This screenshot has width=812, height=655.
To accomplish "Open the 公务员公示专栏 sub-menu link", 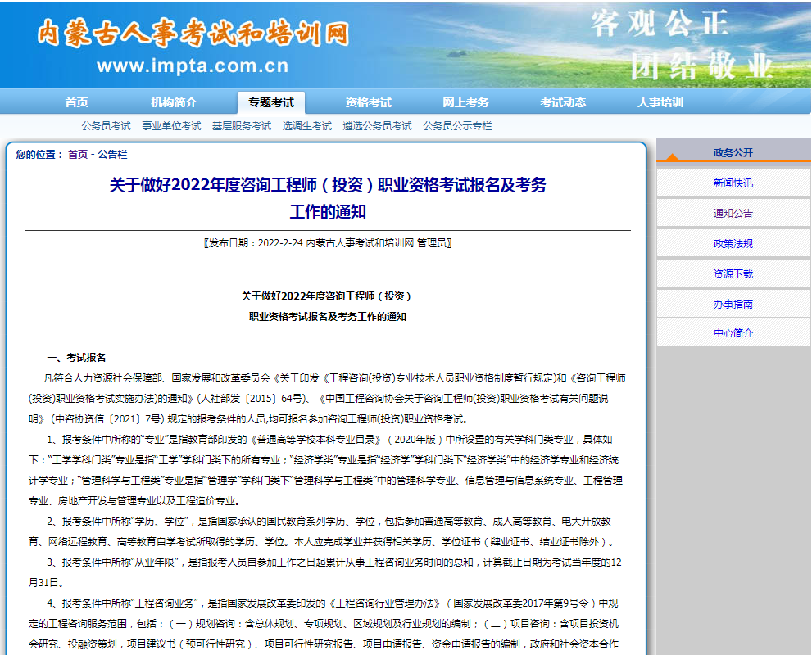I will point(458,126).
